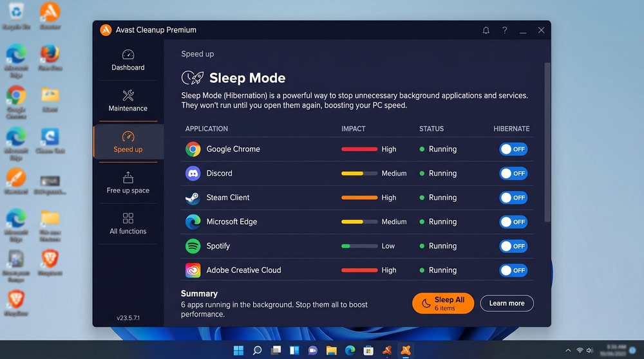Switch on hibernate for Adobe Creative Cloud
Screen dimensions: 644x359
[513, 270]
